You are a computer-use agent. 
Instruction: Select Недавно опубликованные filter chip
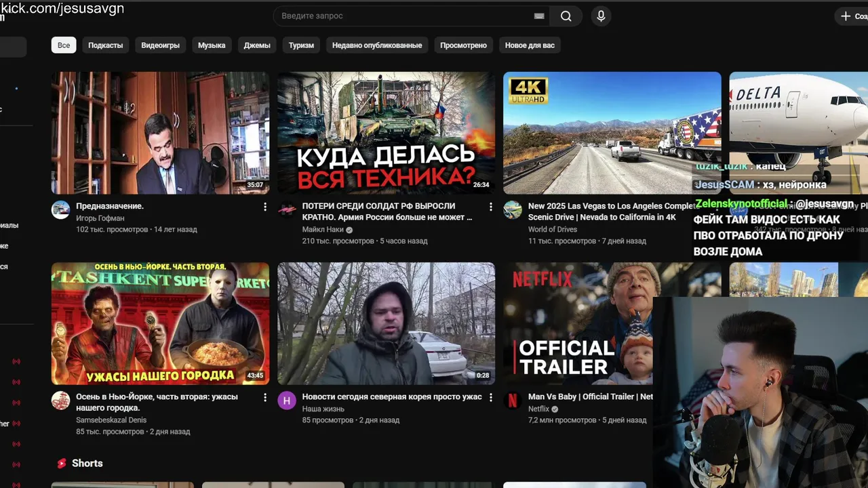[x=377, y=45]
